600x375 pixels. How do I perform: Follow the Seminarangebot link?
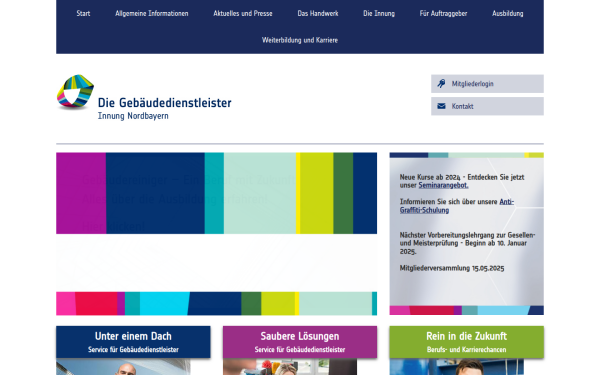(x=443, y=185)
